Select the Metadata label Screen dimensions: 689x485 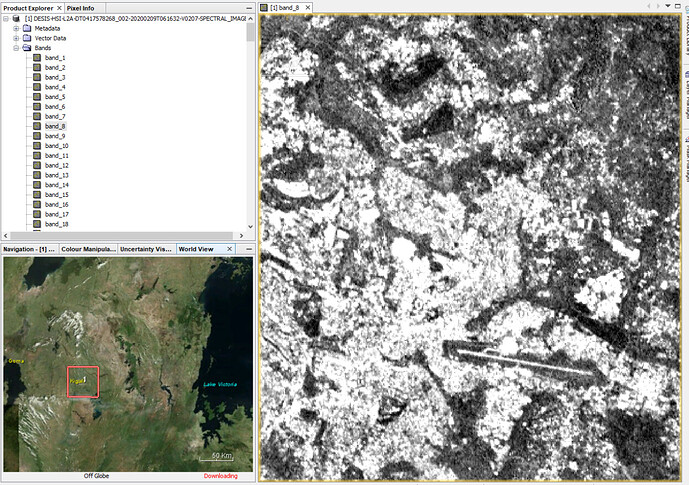pyautogui.click(x=47, y=29)
